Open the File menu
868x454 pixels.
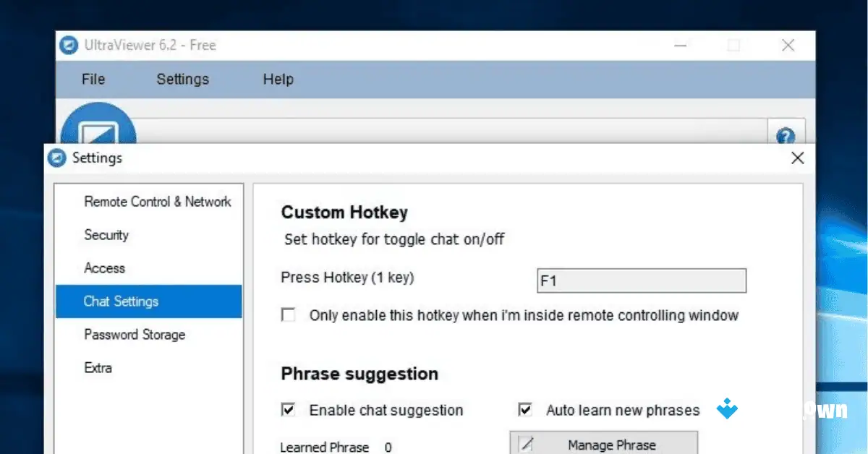coord(93,80)
